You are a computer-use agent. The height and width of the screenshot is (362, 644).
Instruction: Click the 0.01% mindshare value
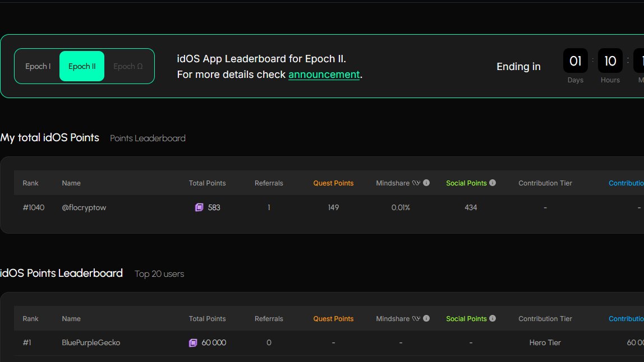[401, 208]
